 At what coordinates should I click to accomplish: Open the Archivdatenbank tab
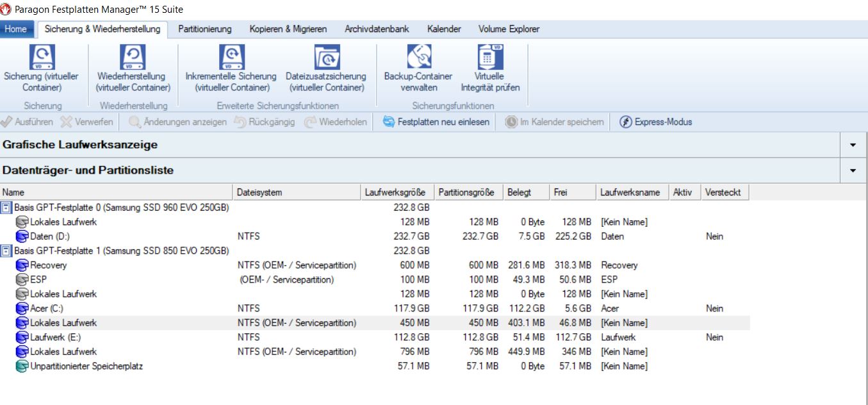pos(377,29)
